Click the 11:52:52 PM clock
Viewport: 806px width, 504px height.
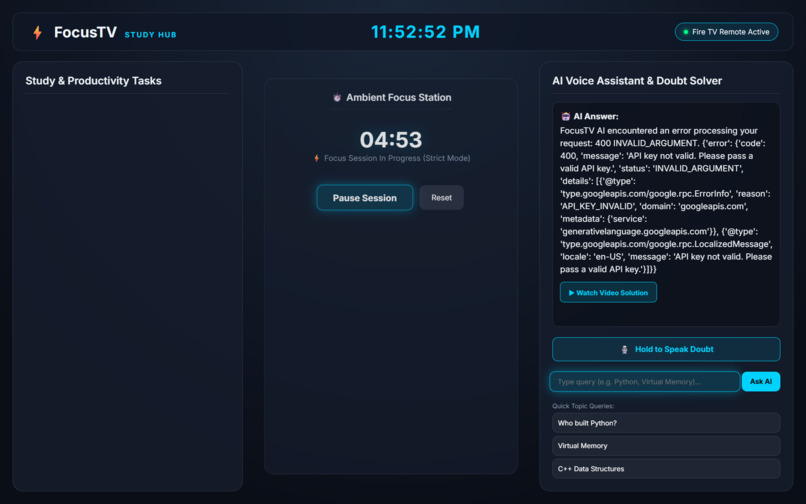point(426,32)
